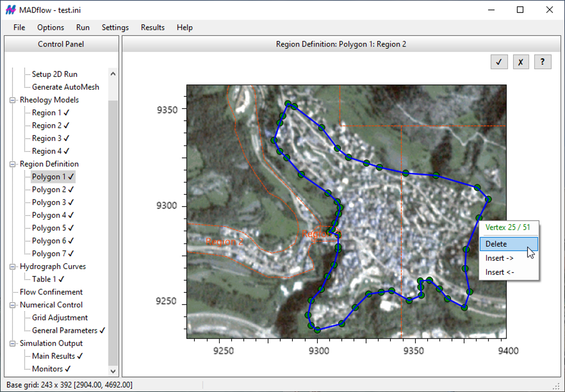The image size is (565, 392).
Task: Open Generate AutoMesh item
Action: [65, 87]
